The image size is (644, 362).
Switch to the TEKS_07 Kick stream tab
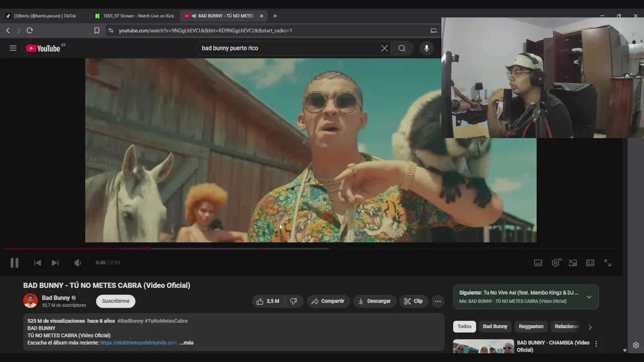point(135,16)
